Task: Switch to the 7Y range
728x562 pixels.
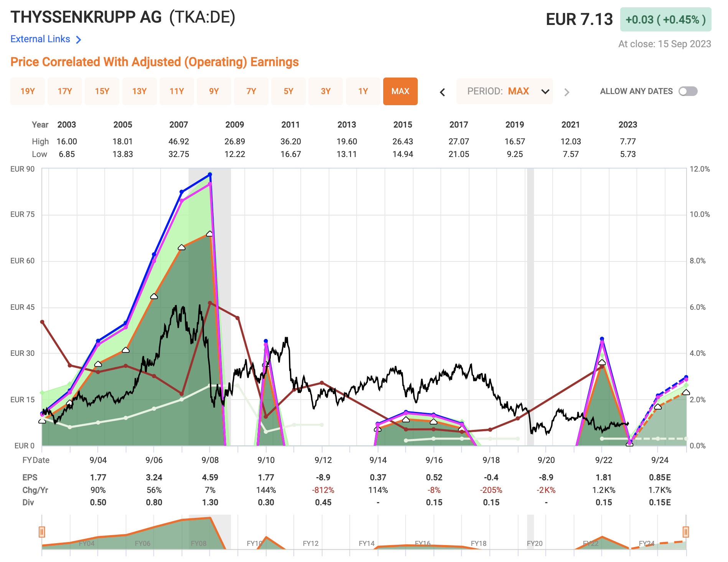Action: (x=251, y=91)
